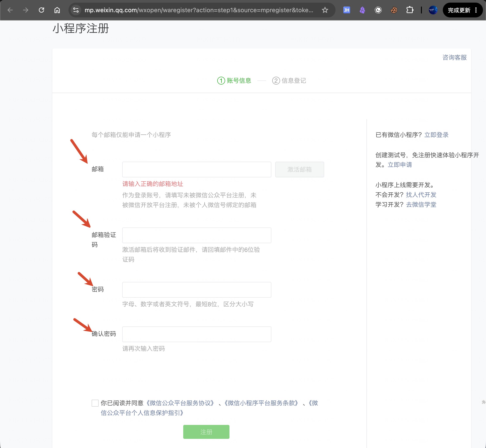The width and height of the screenshot is (486, 448).
Task: Focus the 密码 password field
Action: click(197, 290)
